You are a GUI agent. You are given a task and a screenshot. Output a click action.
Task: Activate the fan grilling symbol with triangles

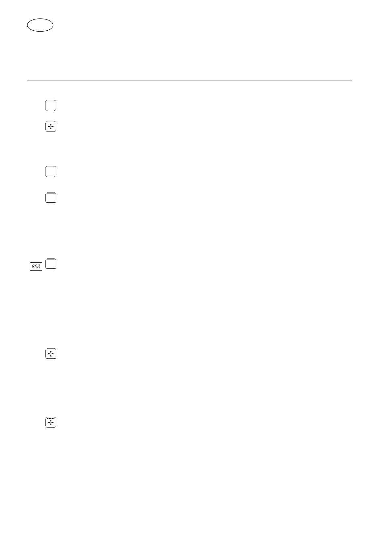pyautogui.click(x=51, y=422)
